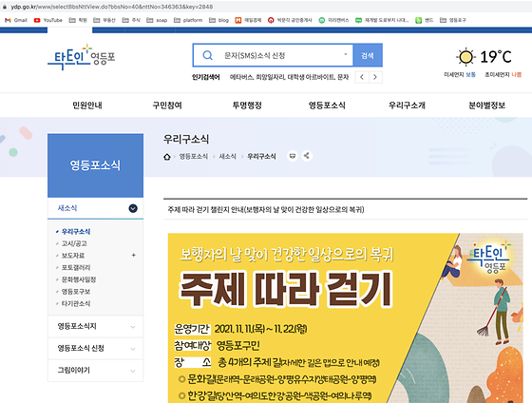Viewport: 532px width, 403px height.
Task: Select 보도자료 in the sidebar
Action: tap(72, 256)
